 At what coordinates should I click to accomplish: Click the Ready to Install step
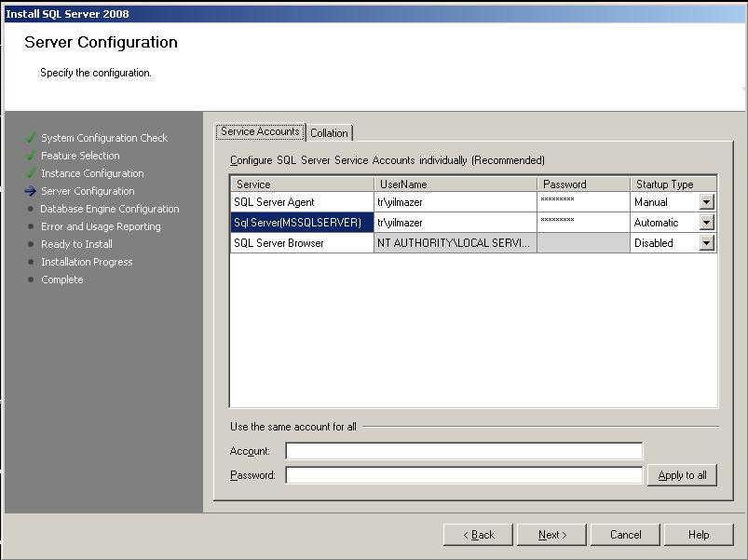(x=76, y=244)
